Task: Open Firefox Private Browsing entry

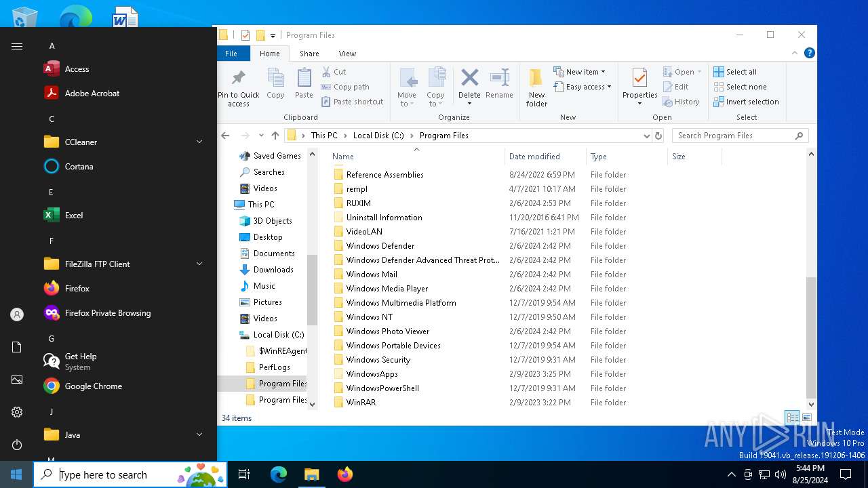Action: 125,313
